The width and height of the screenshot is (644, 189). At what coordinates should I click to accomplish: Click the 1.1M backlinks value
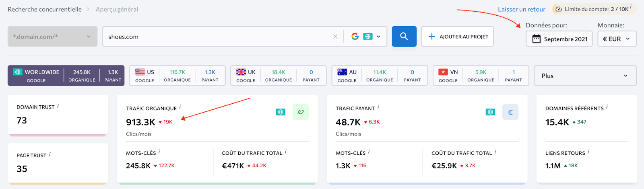[x=553, y=166]
